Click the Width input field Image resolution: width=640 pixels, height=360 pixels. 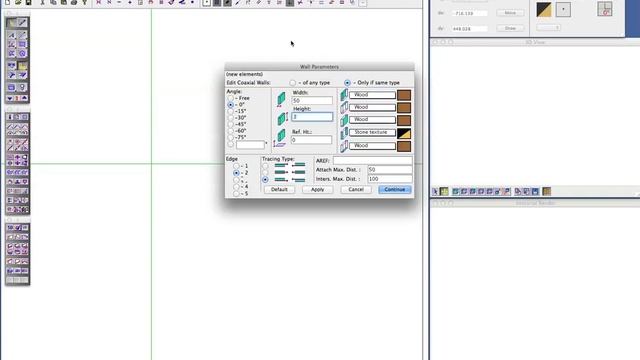(312, 100)
